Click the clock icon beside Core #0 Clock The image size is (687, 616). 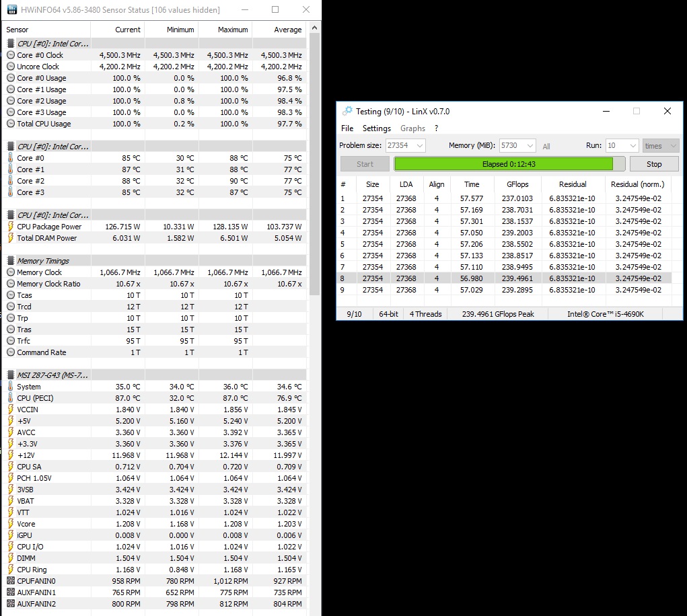coord(11,55)
